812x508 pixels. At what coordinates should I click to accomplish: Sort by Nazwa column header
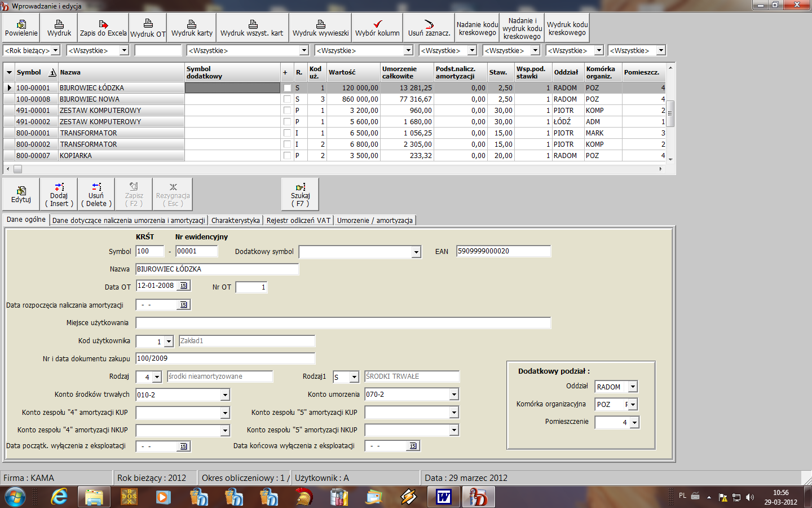pyautogui.click(x=121, y=72)
